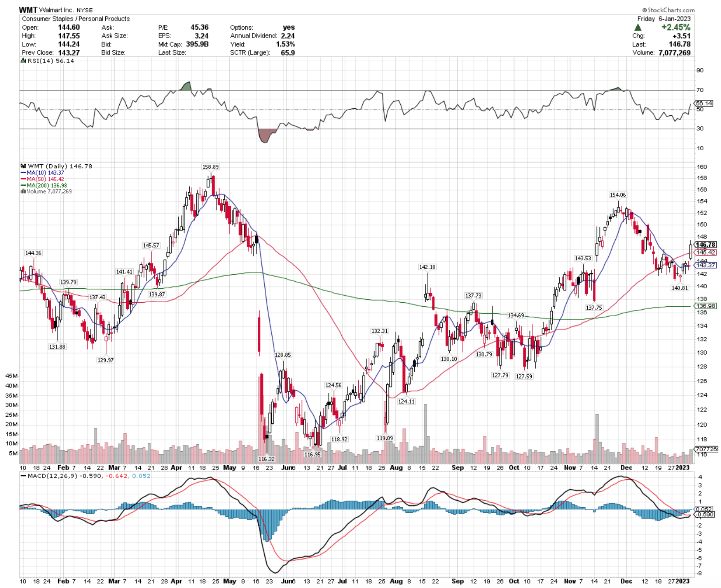Click the MA(200) 136.98 legend text

(x=47, y=186)
